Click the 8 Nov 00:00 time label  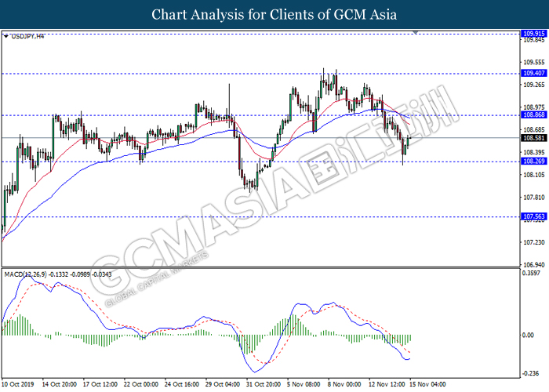point(345,384)
